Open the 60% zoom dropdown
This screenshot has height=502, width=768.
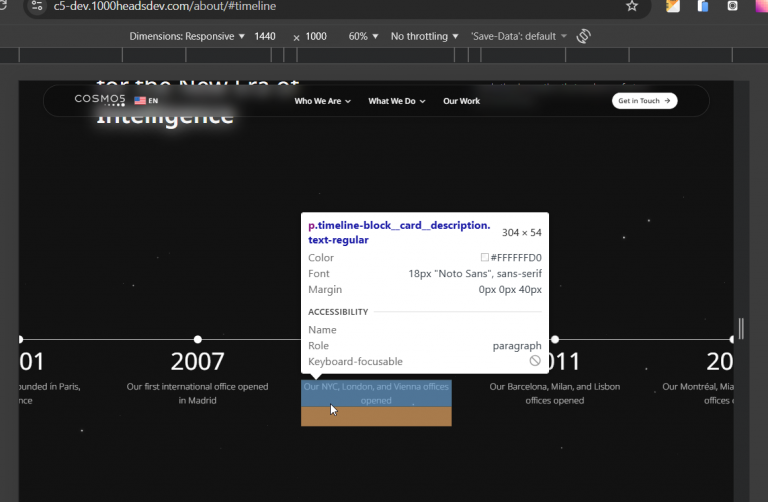coord(363,36)
